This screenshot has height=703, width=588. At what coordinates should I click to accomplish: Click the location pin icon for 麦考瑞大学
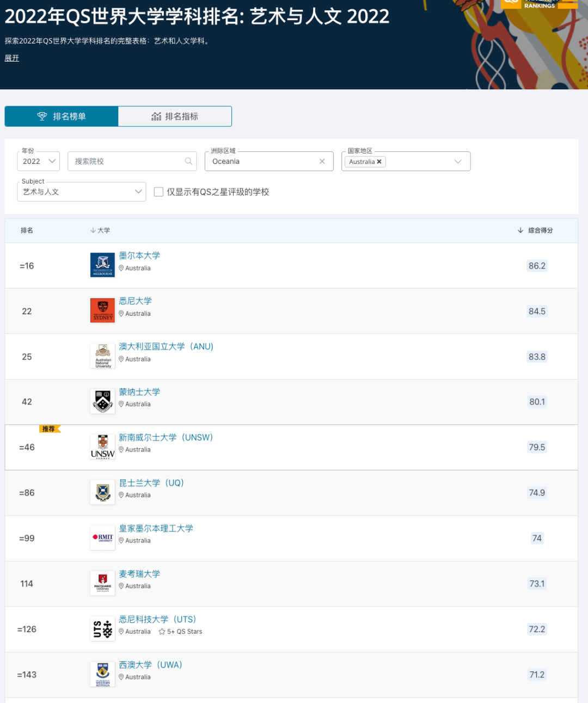pyautogui.click(x=121, y=586)
